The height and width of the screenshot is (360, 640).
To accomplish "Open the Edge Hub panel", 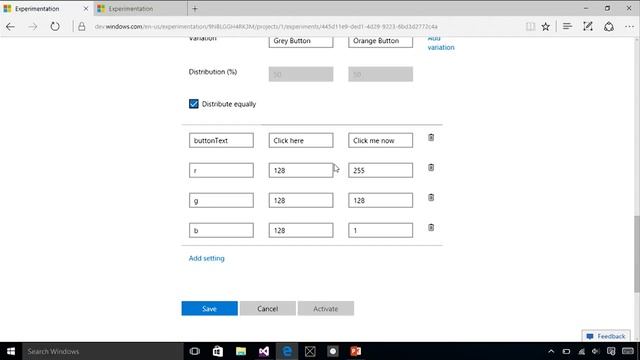I will (567, 27).
